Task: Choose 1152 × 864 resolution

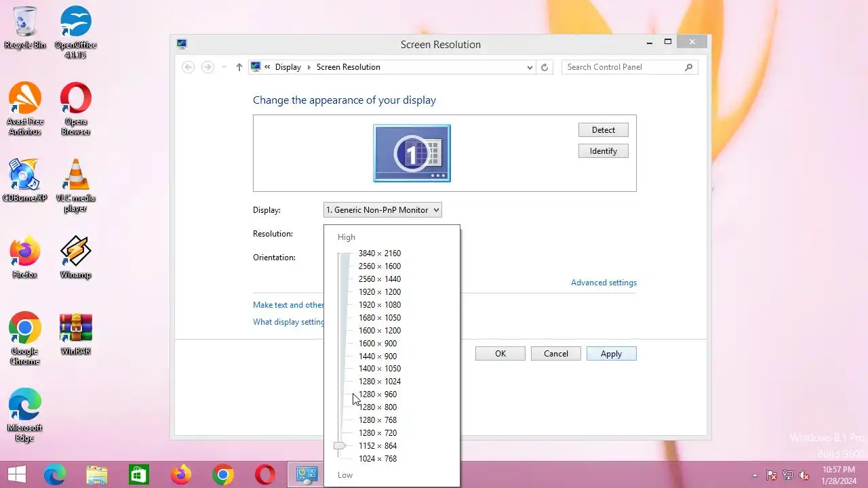Action: point(378,446)
